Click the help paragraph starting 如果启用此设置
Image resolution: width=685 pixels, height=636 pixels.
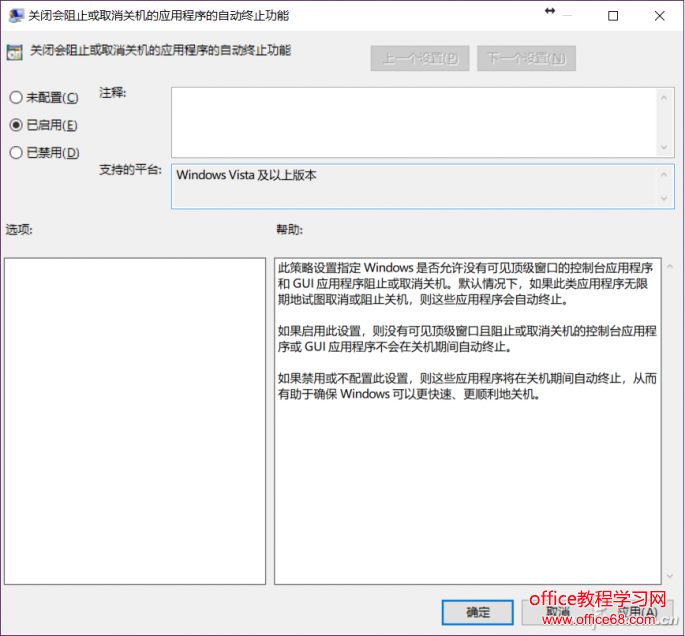click(467, 339)
